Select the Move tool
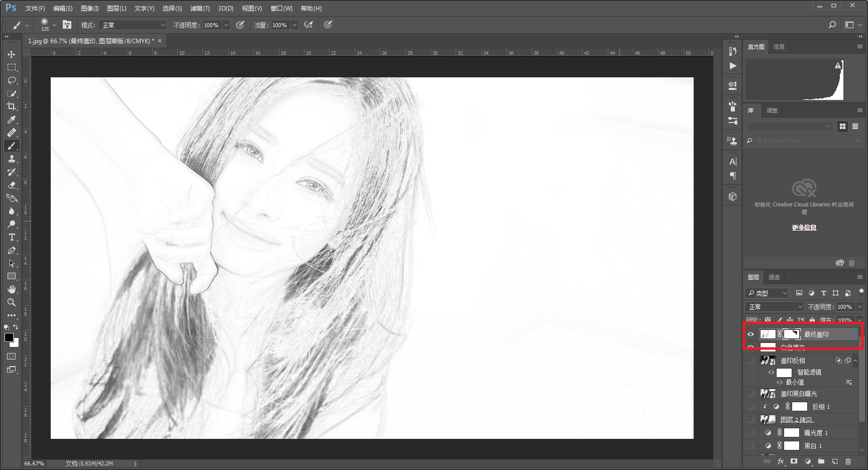 pos(12,54)
